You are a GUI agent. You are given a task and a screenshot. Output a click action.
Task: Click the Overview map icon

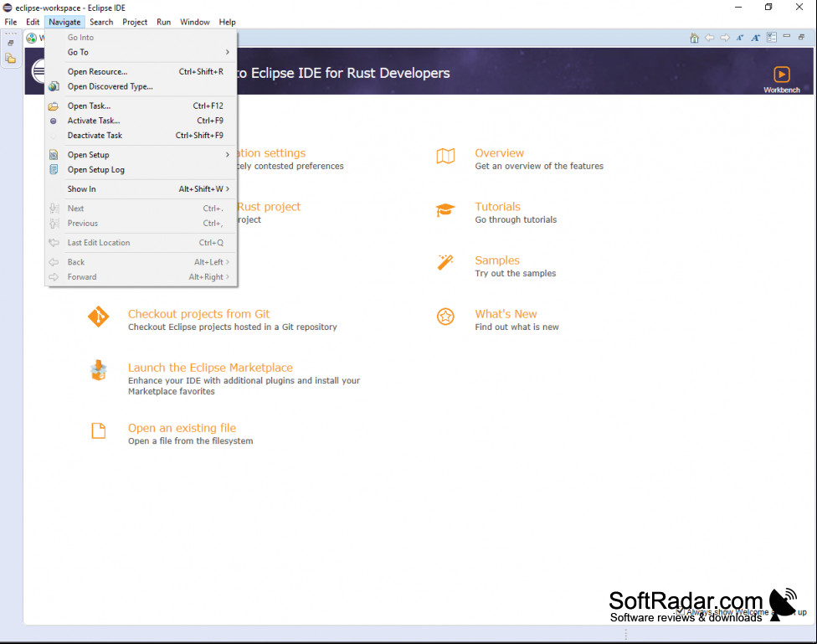click(445, 156)
